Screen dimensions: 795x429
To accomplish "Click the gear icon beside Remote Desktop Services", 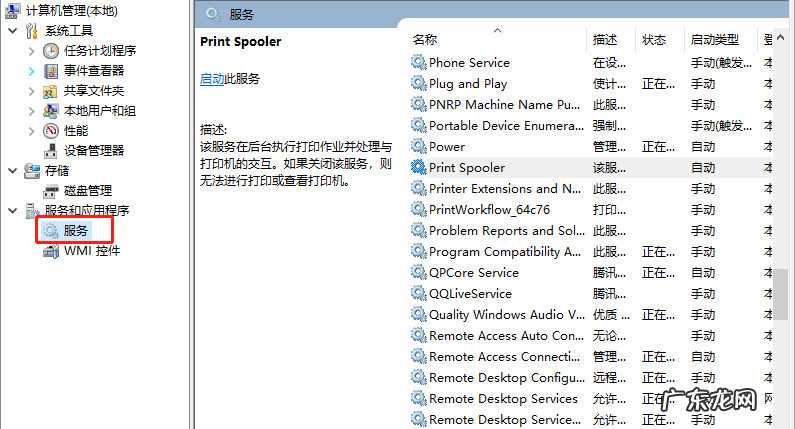I will [418, 399].
